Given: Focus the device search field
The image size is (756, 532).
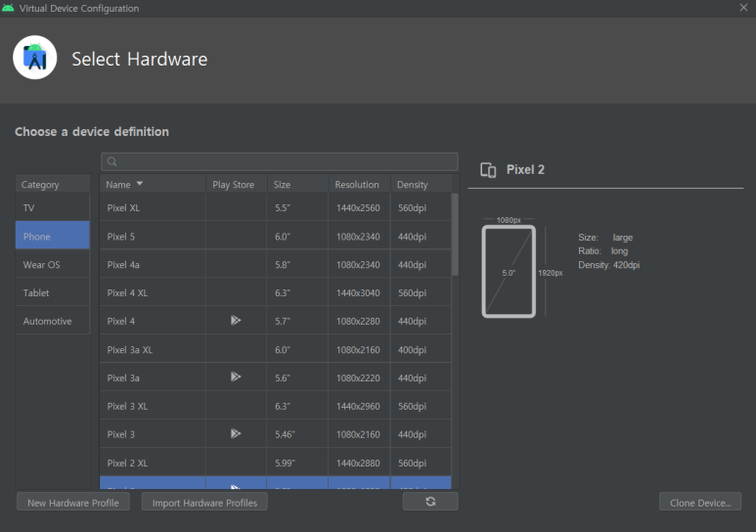Looking at the screenshot, I should coord(280,161).
